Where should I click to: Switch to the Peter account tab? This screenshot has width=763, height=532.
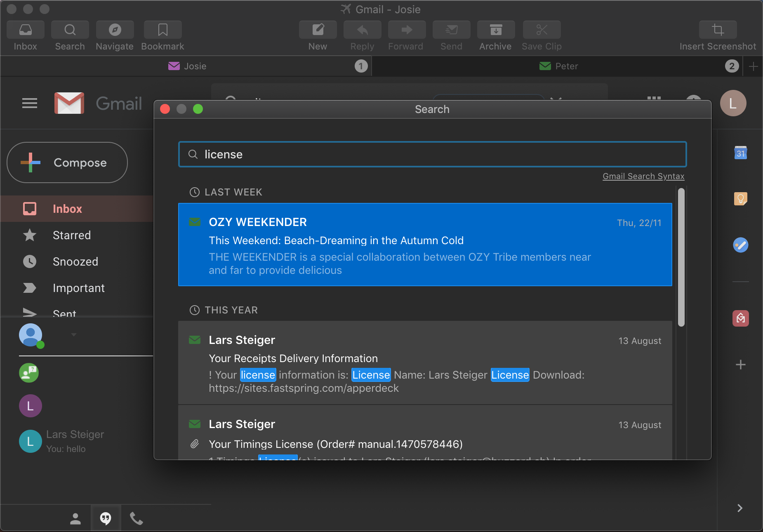pos(558,66)
